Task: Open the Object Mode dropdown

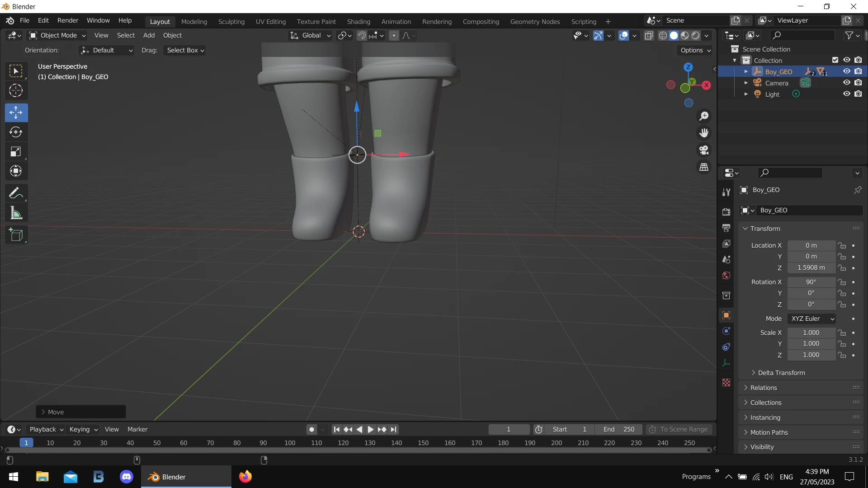Action: point(57,35)
